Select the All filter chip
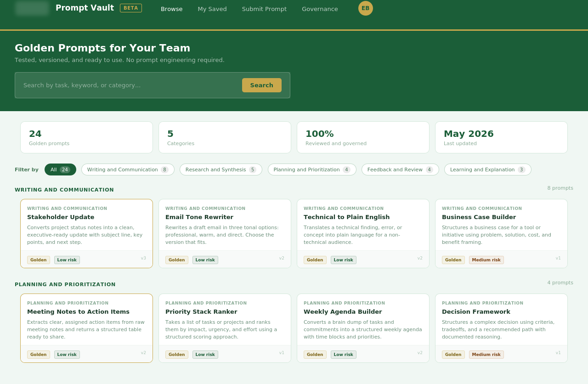588x384 pixels. coord(60,169)
